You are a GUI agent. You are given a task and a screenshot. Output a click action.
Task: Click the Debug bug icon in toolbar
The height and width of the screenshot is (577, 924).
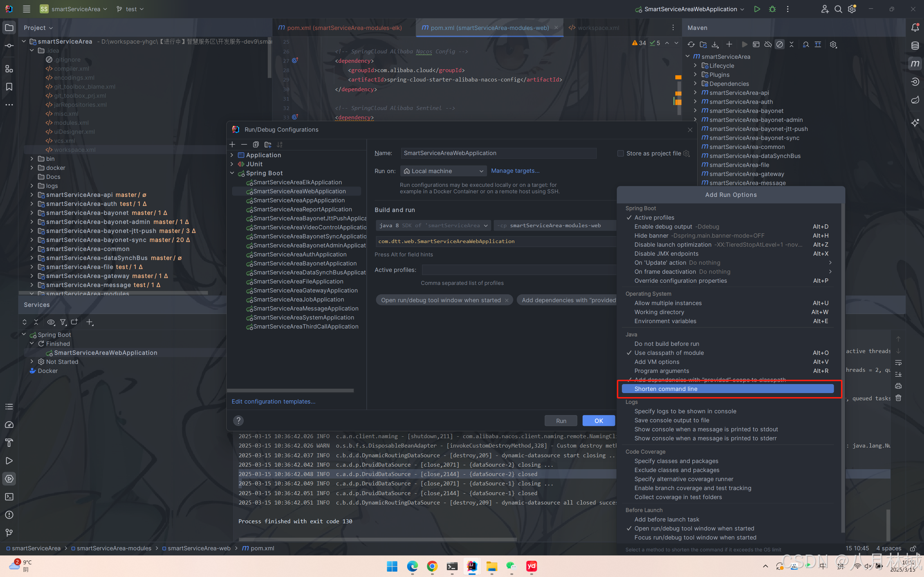tap(772, 9)
